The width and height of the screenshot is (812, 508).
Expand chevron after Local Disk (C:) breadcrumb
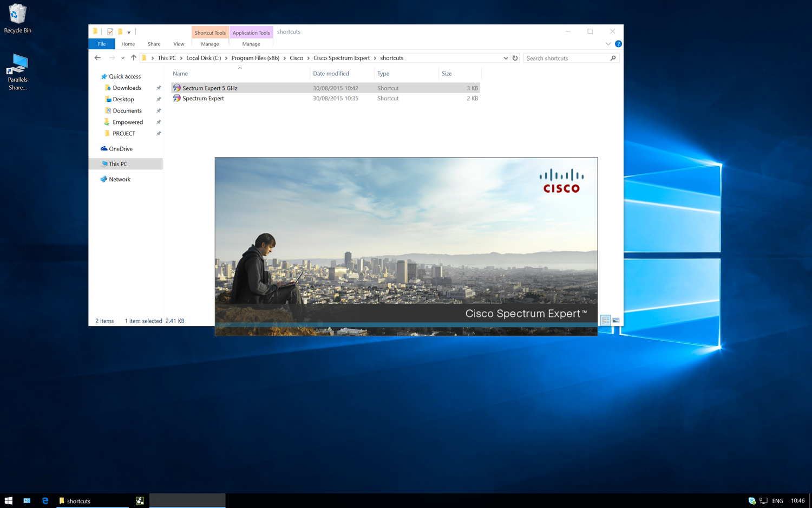tap(226, 58)
